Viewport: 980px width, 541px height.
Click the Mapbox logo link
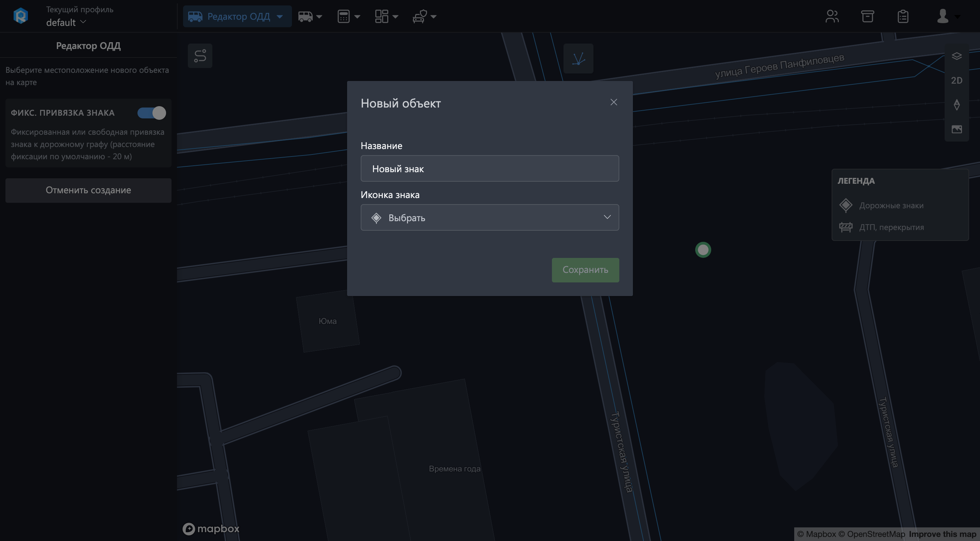point(211,528)
